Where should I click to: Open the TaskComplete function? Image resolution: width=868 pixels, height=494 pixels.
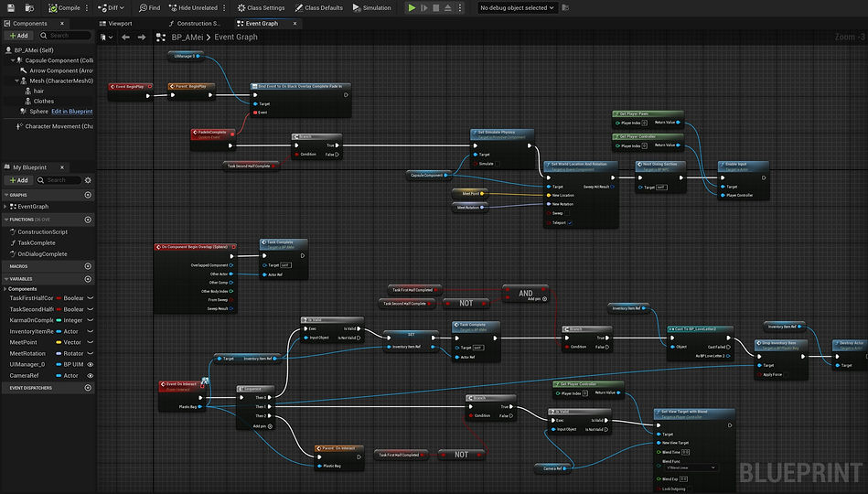click(37, 242)
